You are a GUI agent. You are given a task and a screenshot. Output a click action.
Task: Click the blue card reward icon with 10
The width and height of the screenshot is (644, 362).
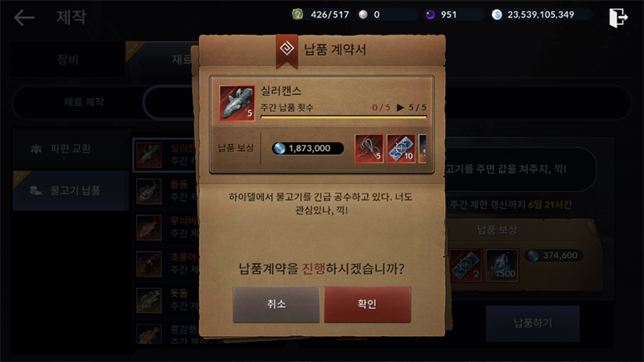pyautogui.click(x=401, y=148)
